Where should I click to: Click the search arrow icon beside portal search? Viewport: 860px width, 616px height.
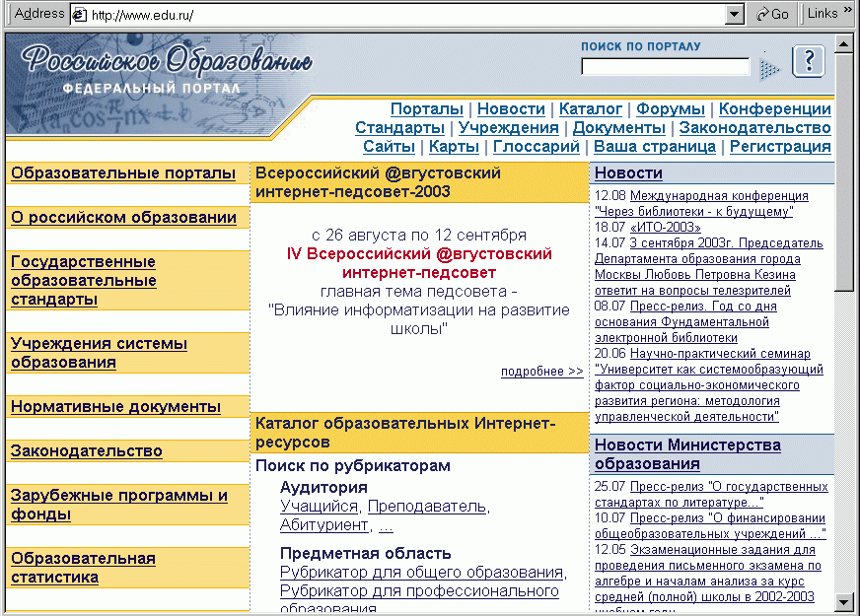coord(769,69)
